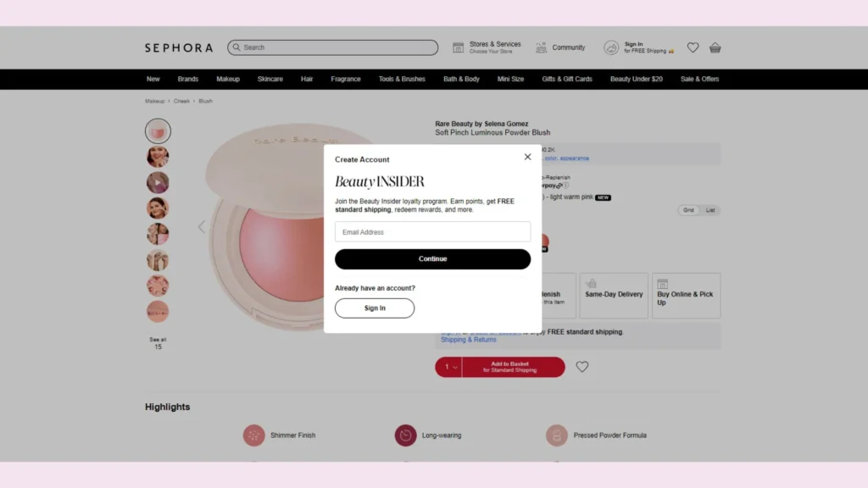Click the Email Address input field
Image resolution: width=868 pixels, height=488 pixels.
coord(432,231)
